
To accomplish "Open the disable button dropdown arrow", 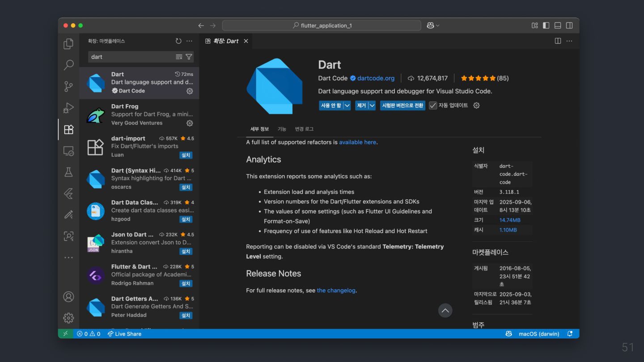I will (x=347, y=105).
